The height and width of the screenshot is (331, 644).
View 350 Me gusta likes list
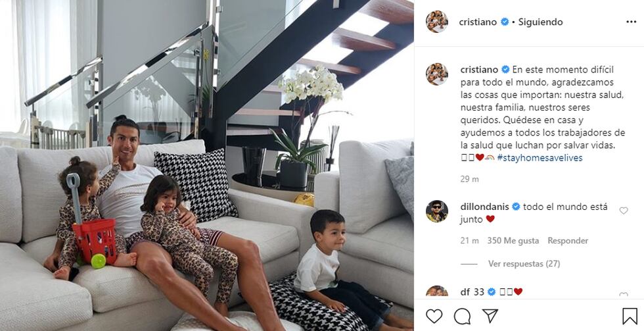coord(513,241)
